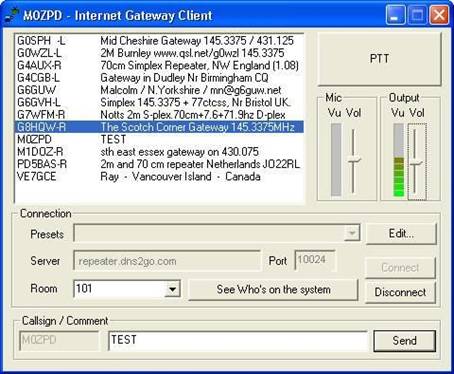Image resolution: width=454 pixels, height=374 pixels.
Task: Click the comment field containing TEST
Action: (x=238, y=340)
